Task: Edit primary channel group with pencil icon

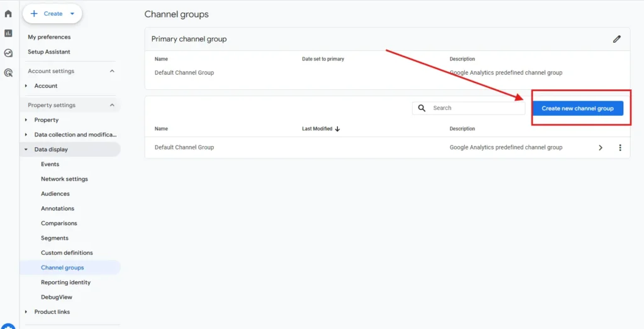Action: 616,39
